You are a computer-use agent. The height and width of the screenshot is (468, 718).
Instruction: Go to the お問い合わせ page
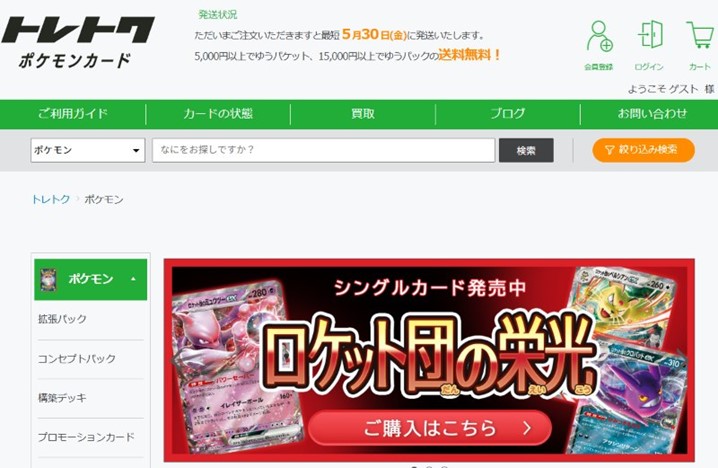(652, 114)
